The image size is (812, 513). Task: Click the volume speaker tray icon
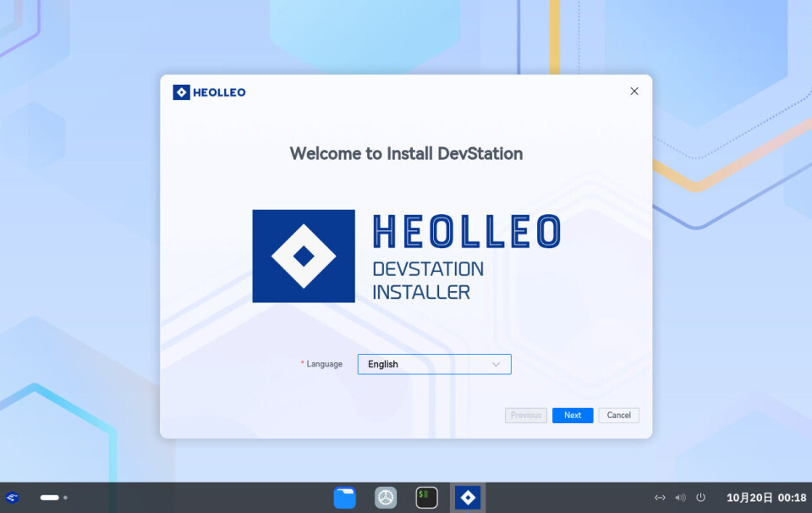pyautogui.click(x=680, y=498)
